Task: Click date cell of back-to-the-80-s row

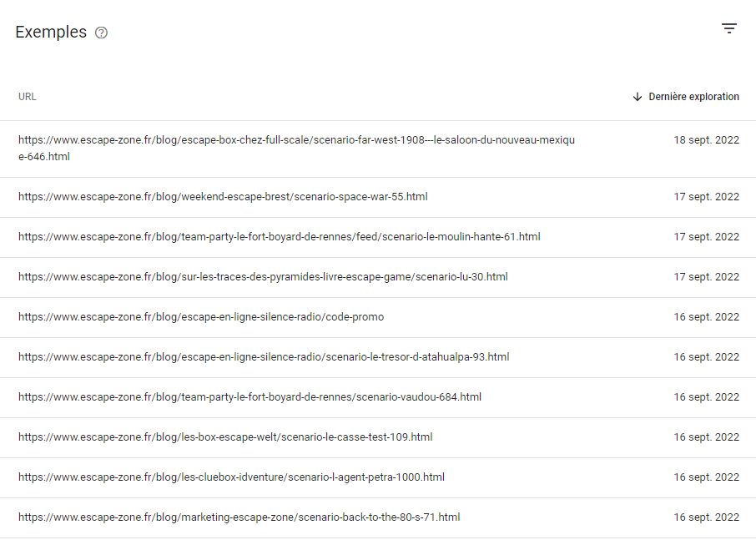Action: click(706, 517)
